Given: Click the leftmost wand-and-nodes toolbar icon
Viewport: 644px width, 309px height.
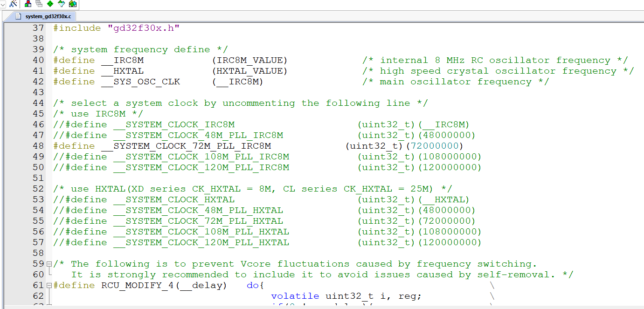Looking at the screenshot, I should coord(13,4).
